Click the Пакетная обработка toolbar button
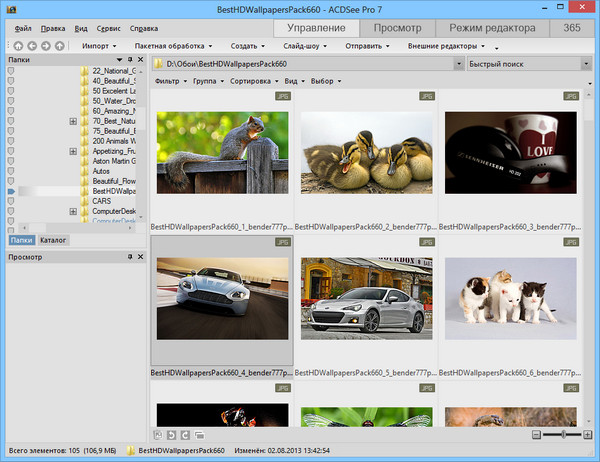This screenshot has width=600, height=462. tap(165, 46)
